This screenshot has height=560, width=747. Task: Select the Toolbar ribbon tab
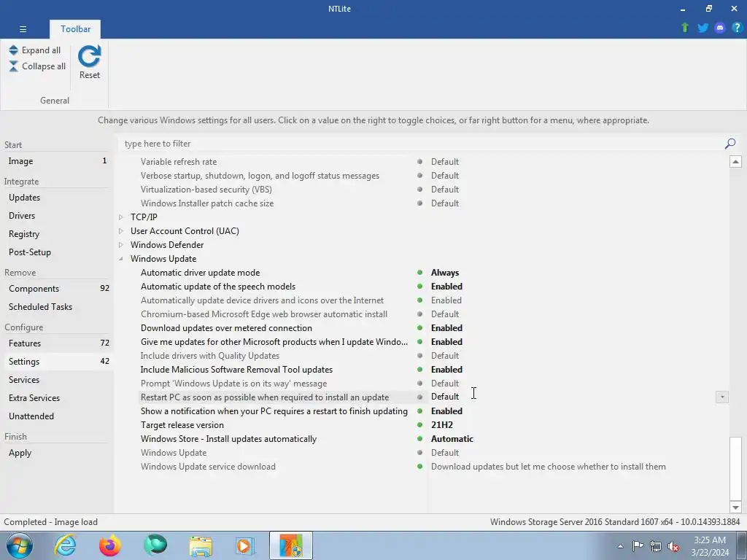click(x=75, y=29)
